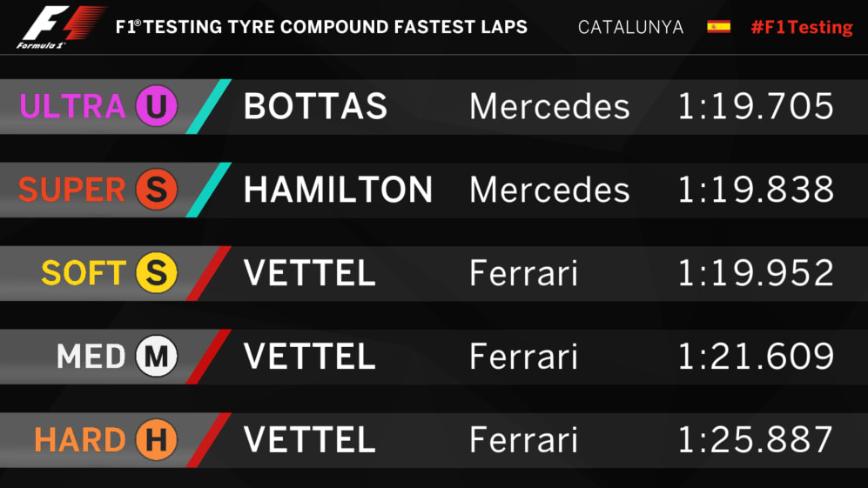Click the teal stripe in Bottas's row

[x=209, y=107]
